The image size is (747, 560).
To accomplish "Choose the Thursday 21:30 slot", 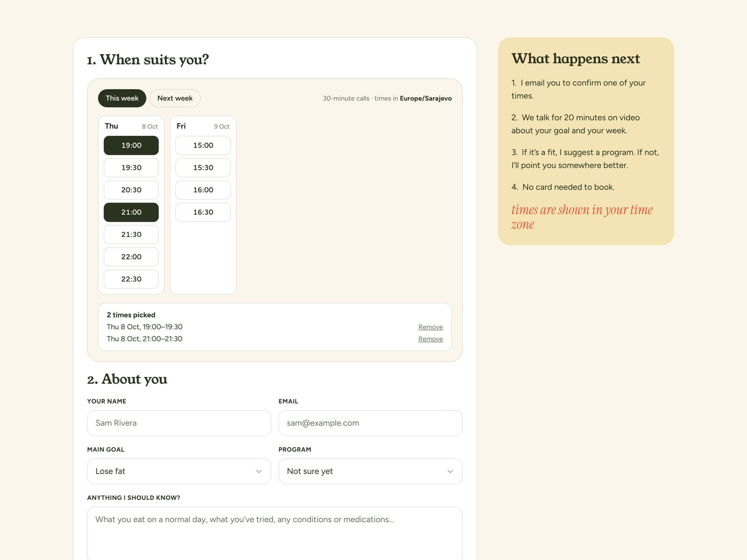I will pyautogui.click(x=131, y=235).
